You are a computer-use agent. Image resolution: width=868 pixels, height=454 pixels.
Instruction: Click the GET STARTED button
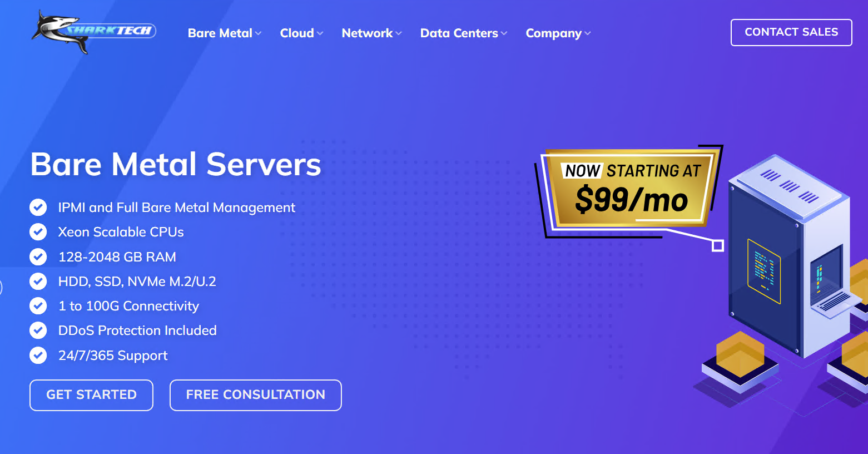91,395
